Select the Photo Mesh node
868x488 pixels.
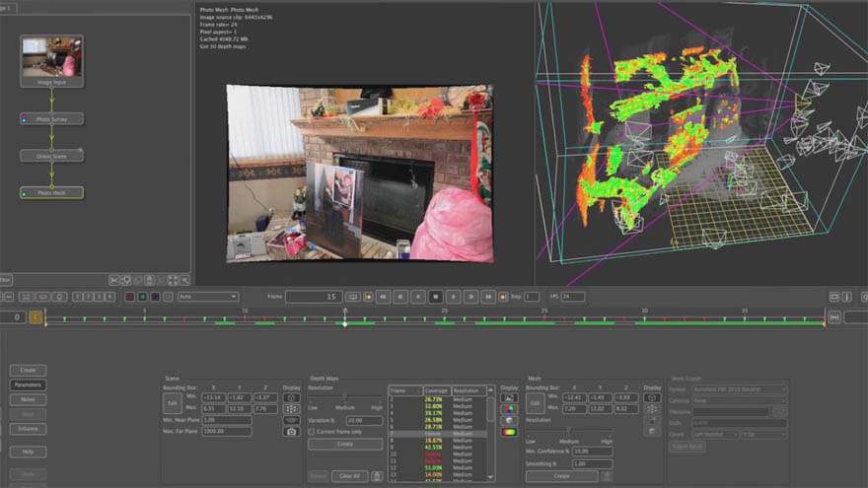coord(51,192)
